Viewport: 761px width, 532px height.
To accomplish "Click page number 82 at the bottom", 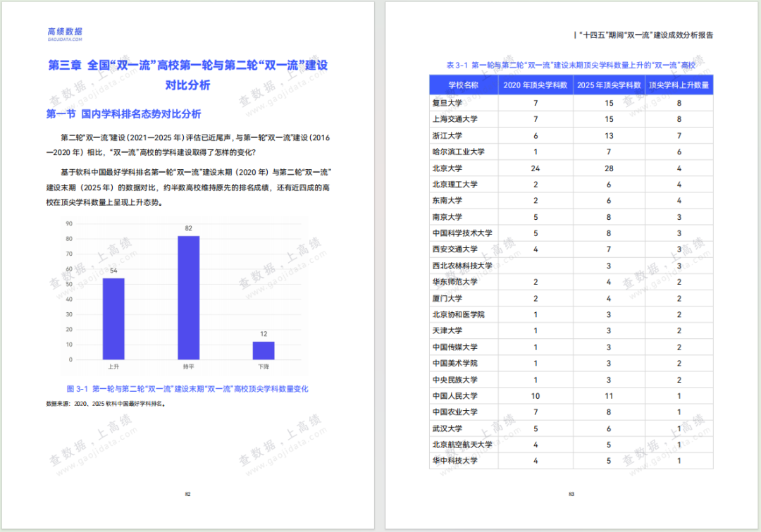I will [x=188, y=494].
